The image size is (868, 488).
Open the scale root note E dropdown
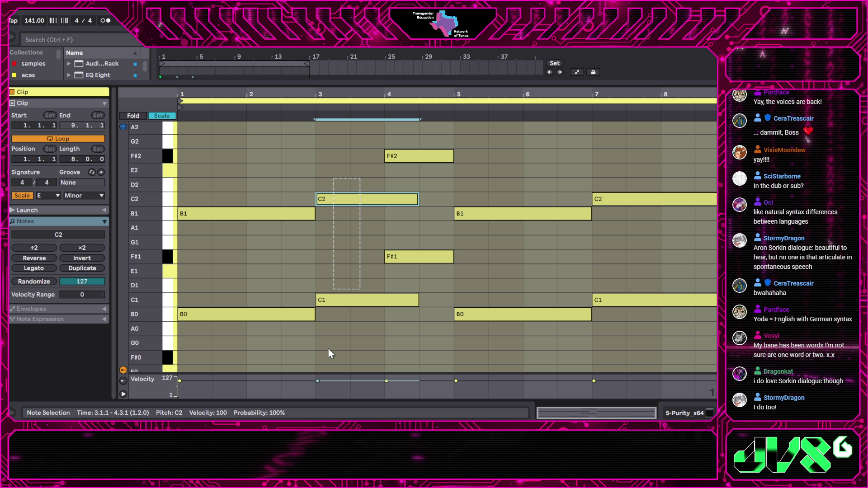pyautogui.click(x=48, y=196)
